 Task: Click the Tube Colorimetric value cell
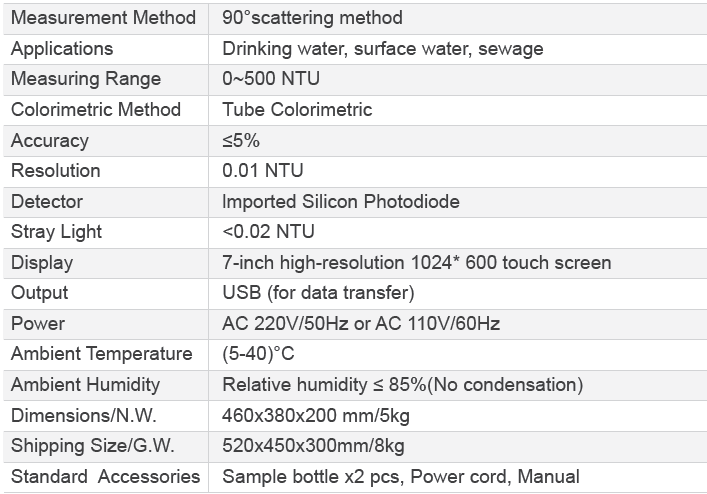297,110
